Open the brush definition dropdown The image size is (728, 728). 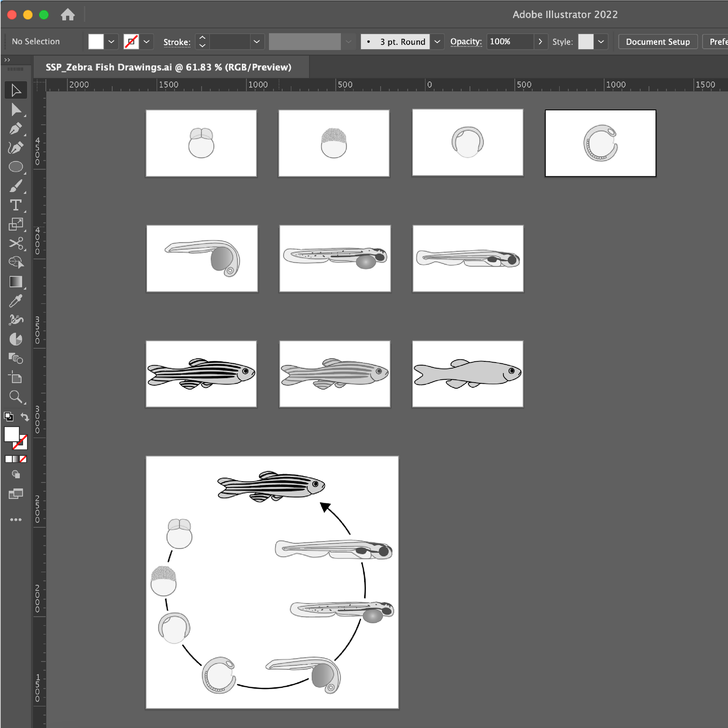coord(348,42)
